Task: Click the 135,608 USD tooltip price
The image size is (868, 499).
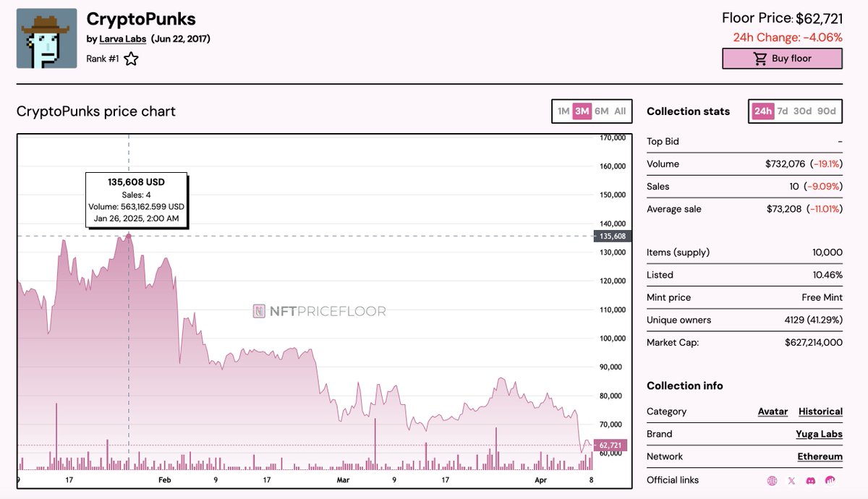Action: click(137, 182)
